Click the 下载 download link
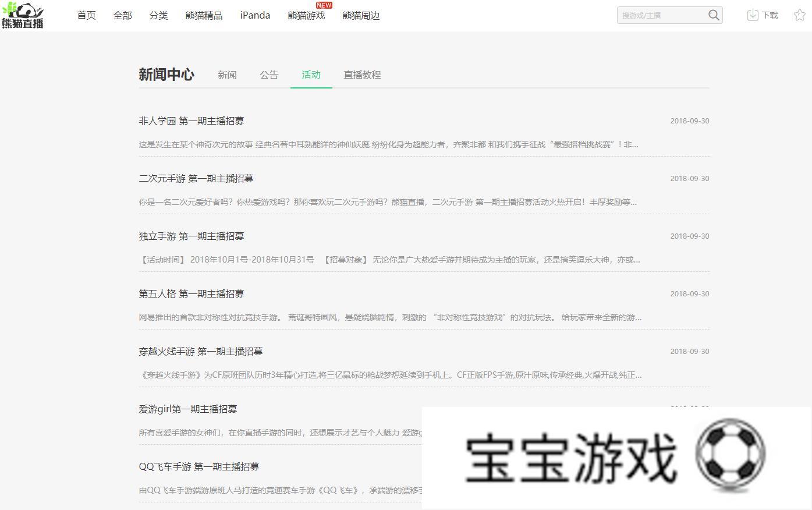The width and height of the screenshot is (812, 510). coord(770,16)
